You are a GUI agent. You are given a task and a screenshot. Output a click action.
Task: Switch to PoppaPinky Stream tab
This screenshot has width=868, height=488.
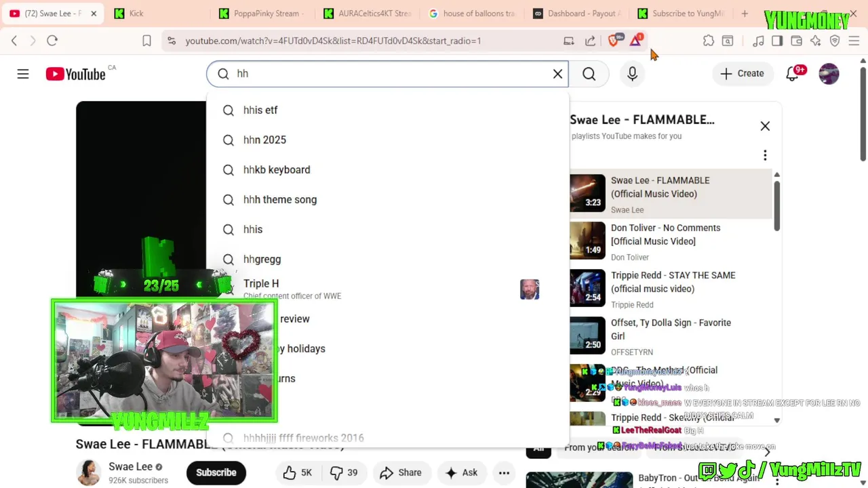pos(262,14)
